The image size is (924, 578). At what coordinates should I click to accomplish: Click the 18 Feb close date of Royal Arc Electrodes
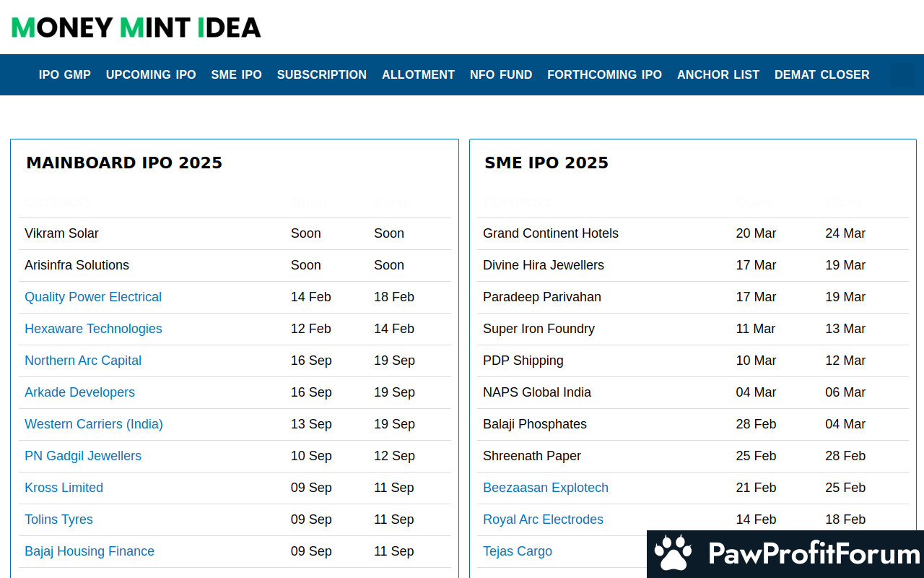[845, 519]
